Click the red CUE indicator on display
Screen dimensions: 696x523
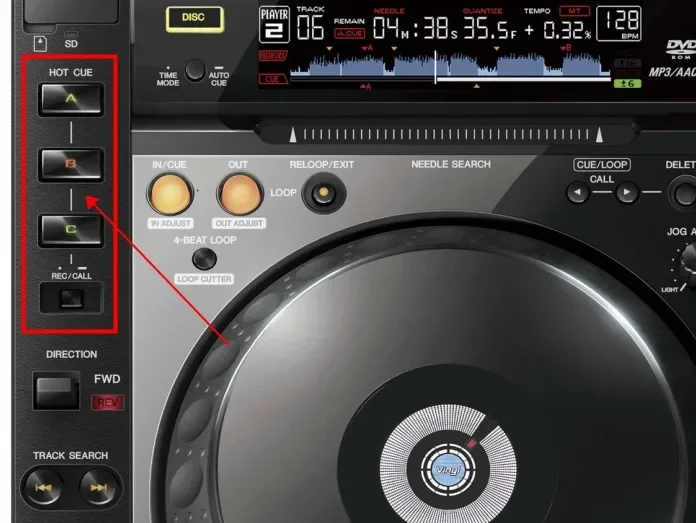coord(273,79)
